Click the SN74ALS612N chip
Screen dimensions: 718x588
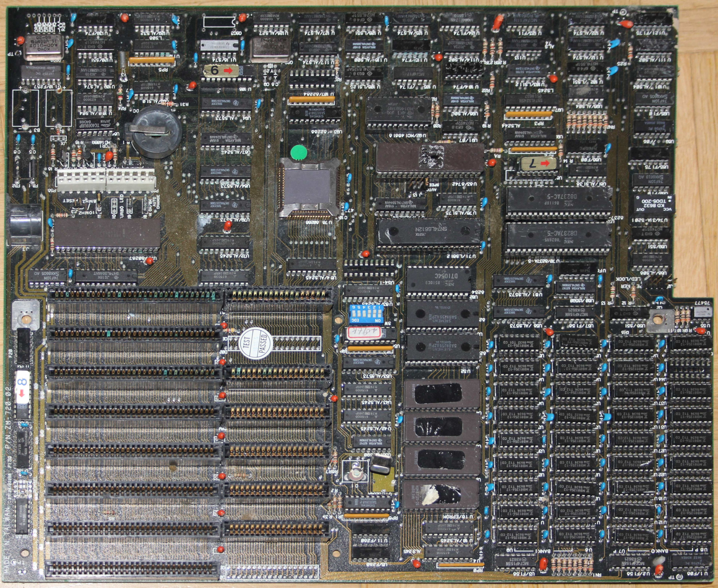429,231
